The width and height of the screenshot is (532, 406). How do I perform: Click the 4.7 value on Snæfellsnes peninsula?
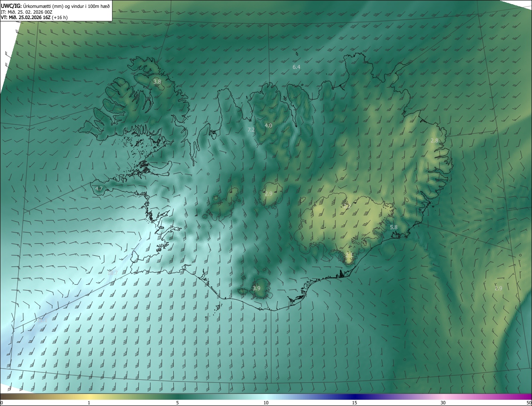click(x=99, y=188)
